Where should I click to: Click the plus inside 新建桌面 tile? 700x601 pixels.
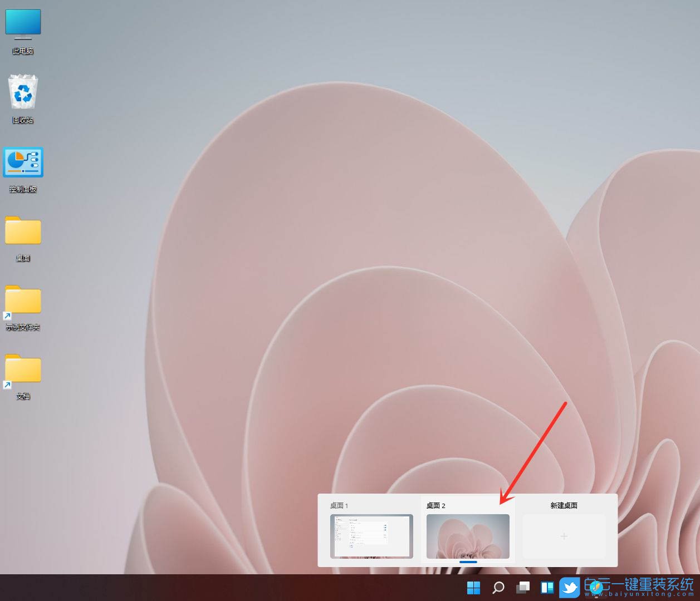(564, 536)
